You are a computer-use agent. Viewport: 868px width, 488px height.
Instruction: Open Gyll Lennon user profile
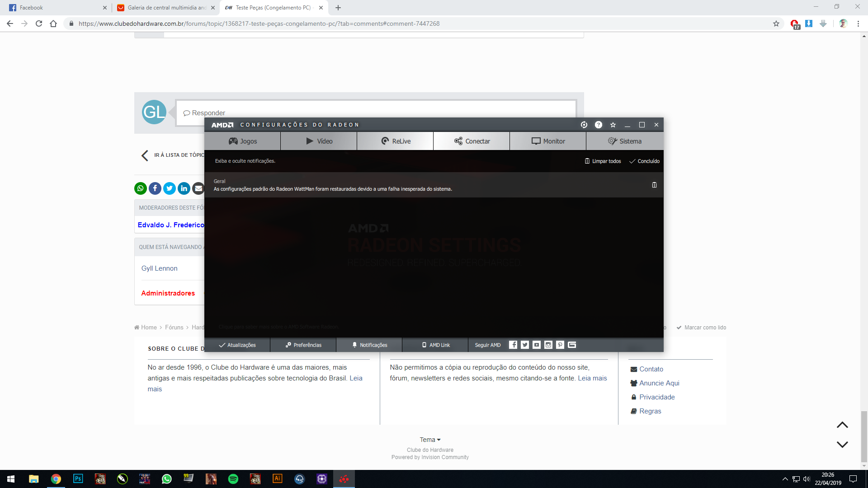(x=159, y=268)
